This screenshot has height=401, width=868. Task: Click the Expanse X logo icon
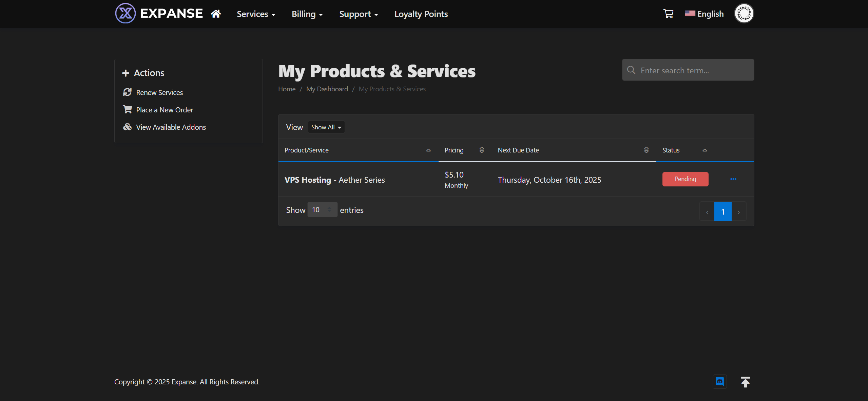125,14
